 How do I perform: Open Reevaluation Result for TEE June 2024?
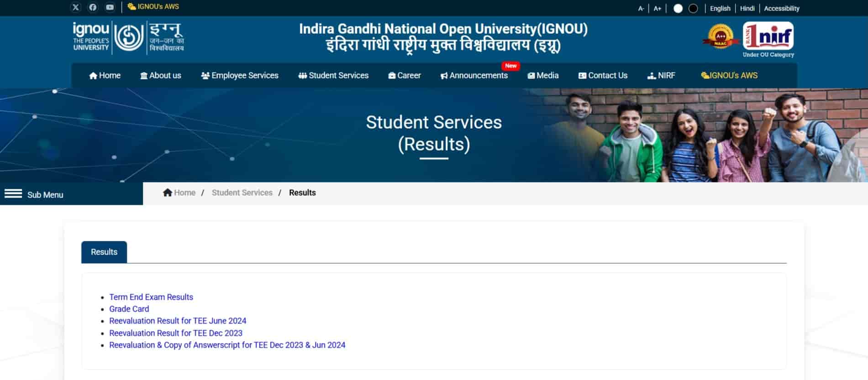point(178,321)
